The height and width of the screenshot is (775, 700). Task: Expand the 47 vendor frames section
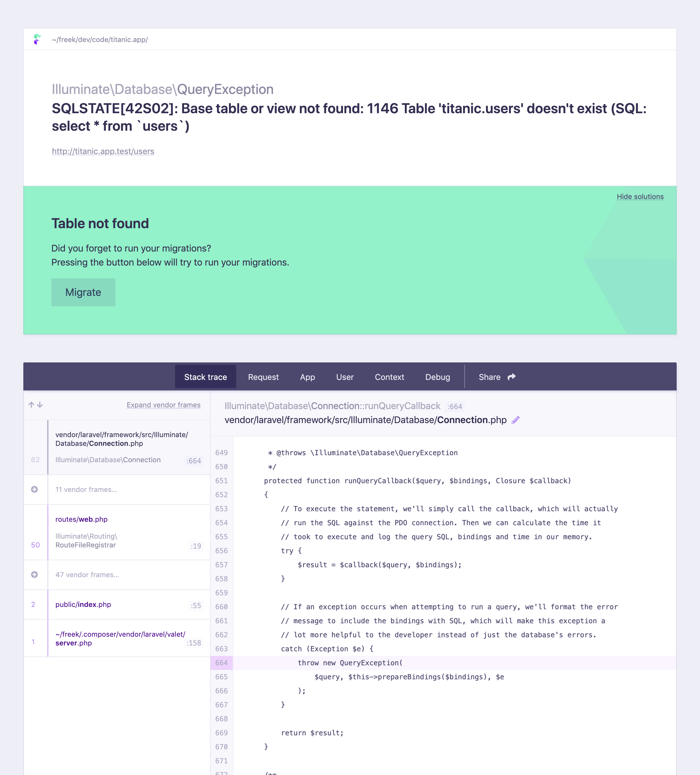34,575
